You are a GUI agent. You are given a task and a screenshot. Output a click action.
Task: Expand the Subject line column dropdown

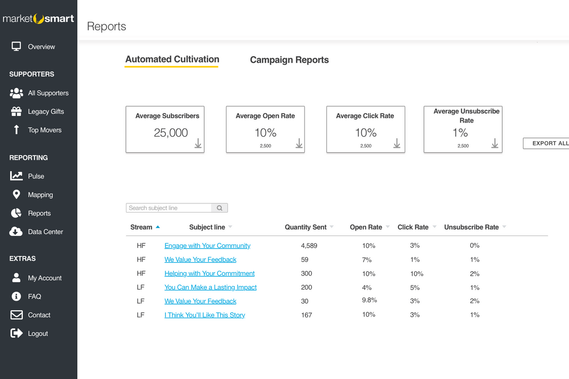[x=230, y=227]
